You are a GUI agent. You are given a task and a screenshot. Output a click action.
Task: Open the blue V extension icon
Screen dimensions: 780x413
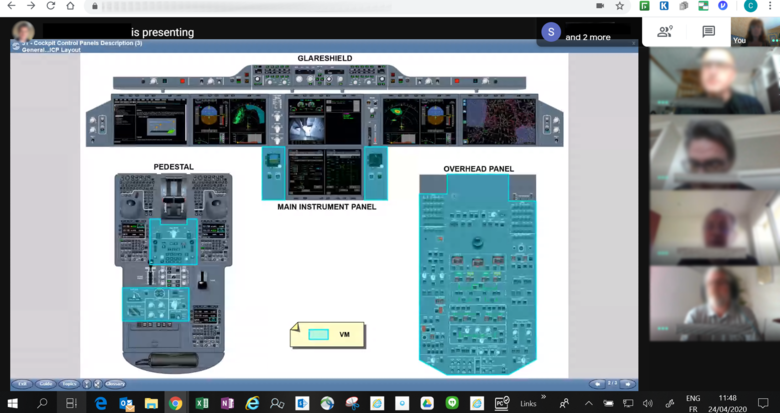723,6
